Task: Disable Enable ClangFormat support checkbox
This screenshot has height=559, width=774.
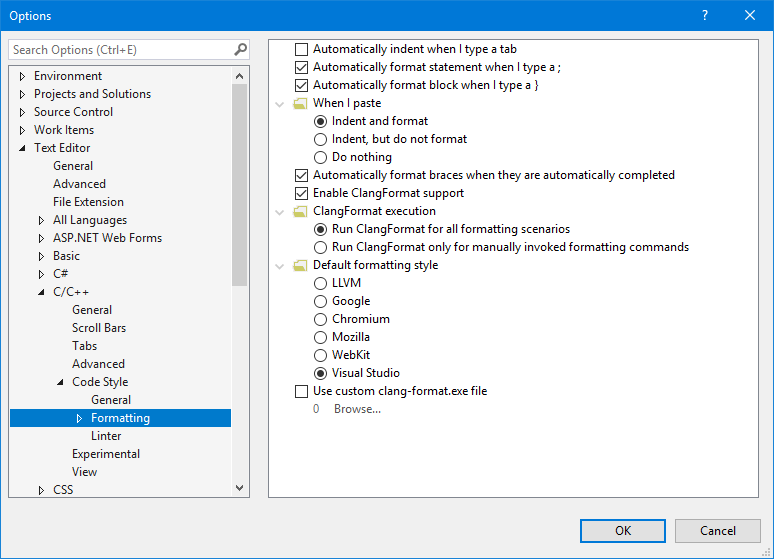Action: click(x=302, y=193)
